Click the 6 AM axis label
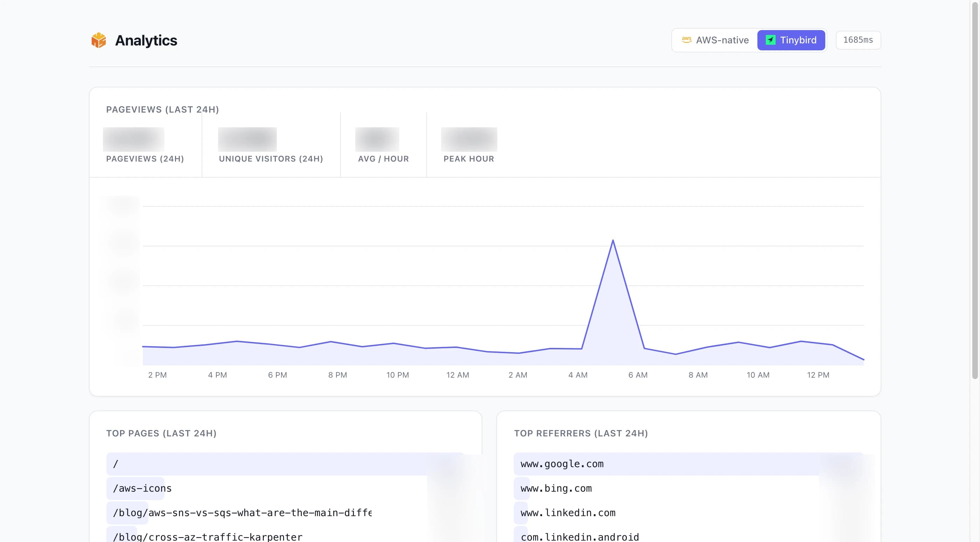This screenshot has height=542, width=980. pos(638,375)
